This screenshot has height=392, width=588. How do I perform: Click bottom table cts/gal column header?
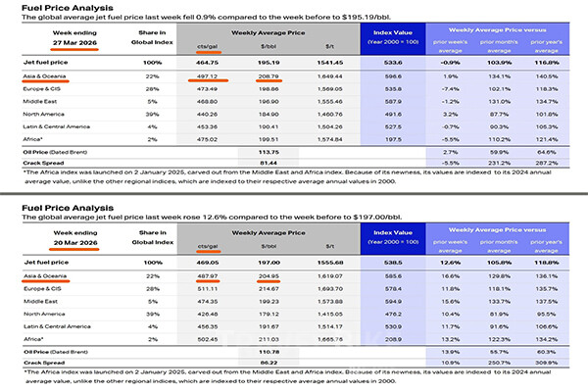[x=208, y=246]
